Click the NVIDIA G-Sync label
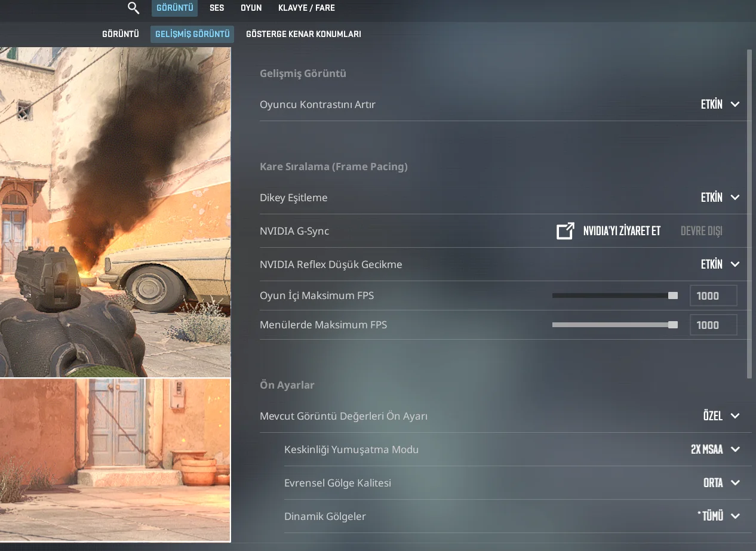 pos(294,231)
